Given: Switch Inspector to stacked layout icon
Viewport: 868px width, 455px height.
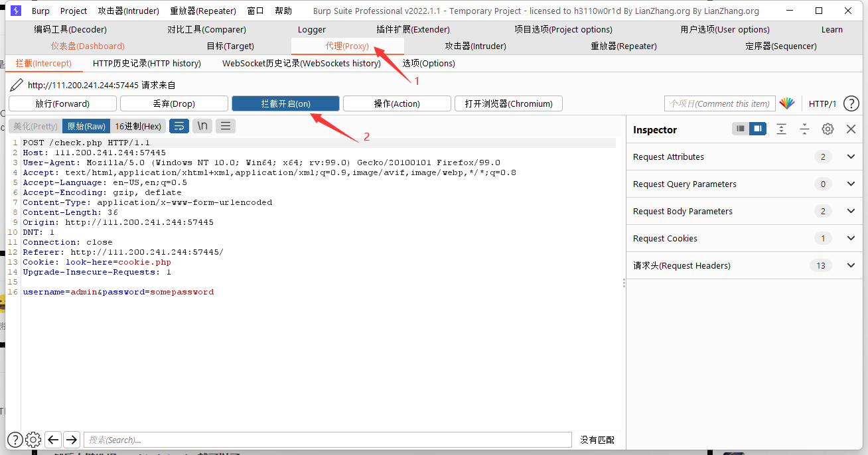Looking at the screenshot, I should pos(741,129).
